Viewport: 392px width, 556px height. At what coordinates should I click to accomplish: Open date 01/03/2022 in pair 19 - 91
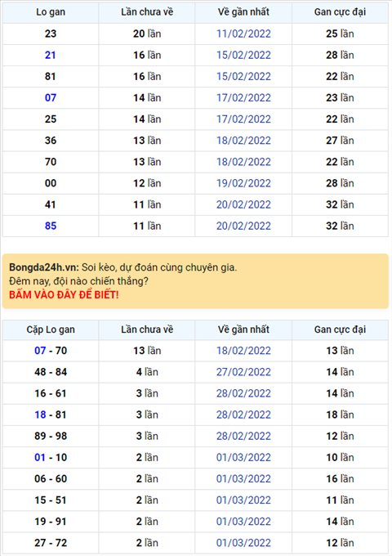[x=243, y=522]
